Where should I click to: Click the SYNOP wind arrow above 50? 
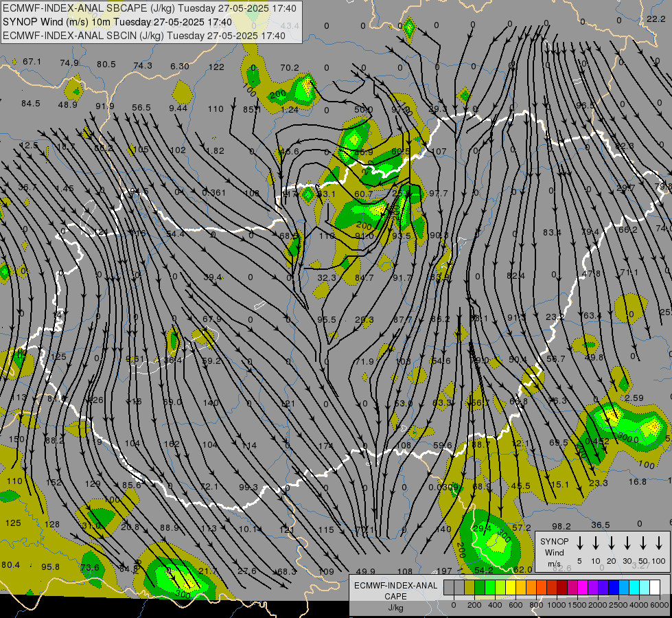pyautogui.click(x=643, y=542)
